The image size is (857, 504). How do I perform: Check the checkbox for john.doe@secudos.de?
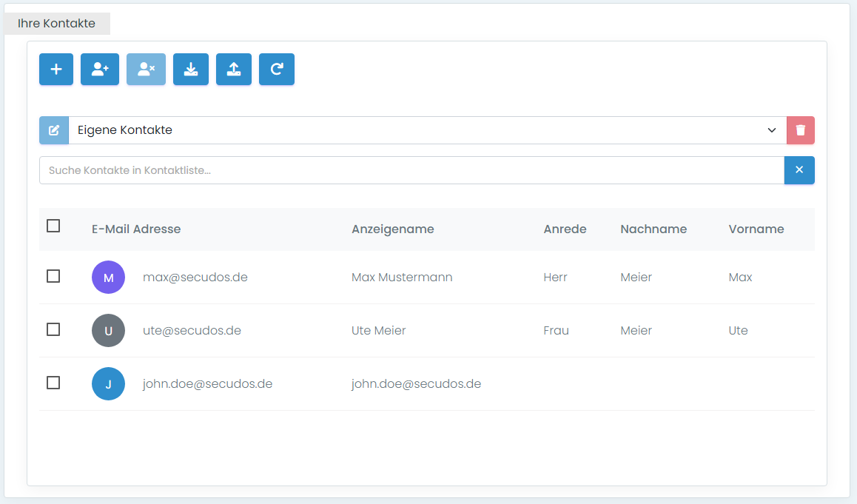point(53,383)
